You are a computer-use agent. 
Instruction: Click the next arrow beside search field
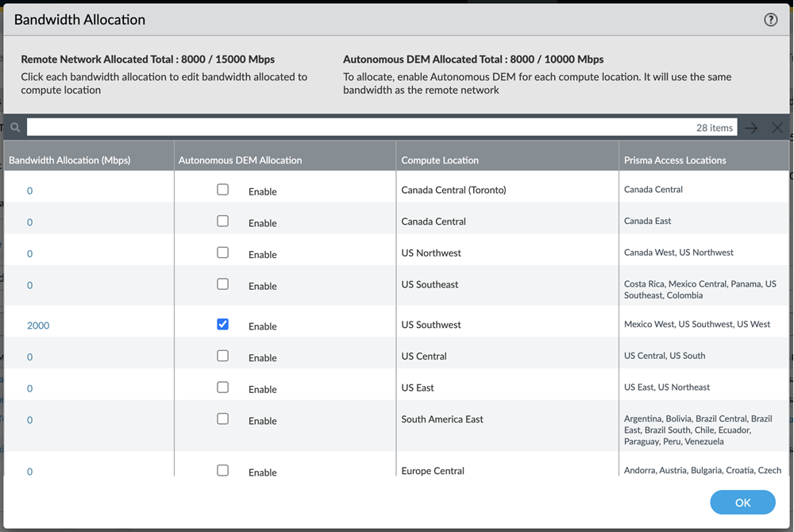coord(751,128)
